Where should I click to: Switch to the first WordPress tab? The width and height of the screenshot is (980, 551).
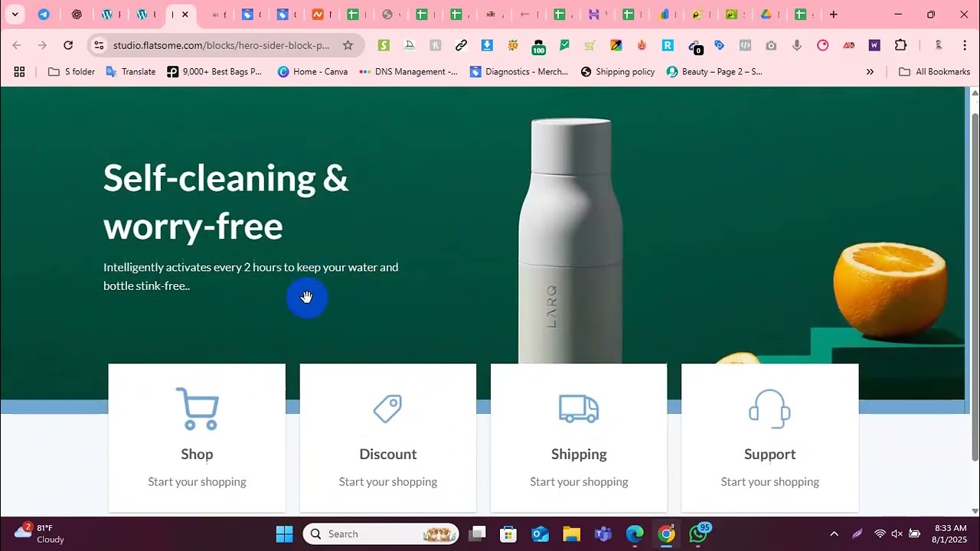107,15
